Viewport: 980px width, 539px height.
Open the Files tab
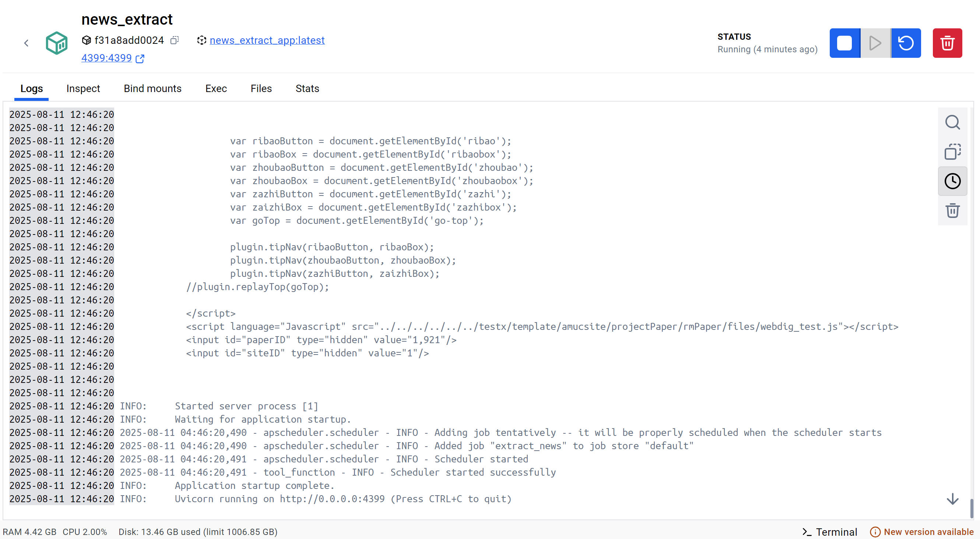261,89
